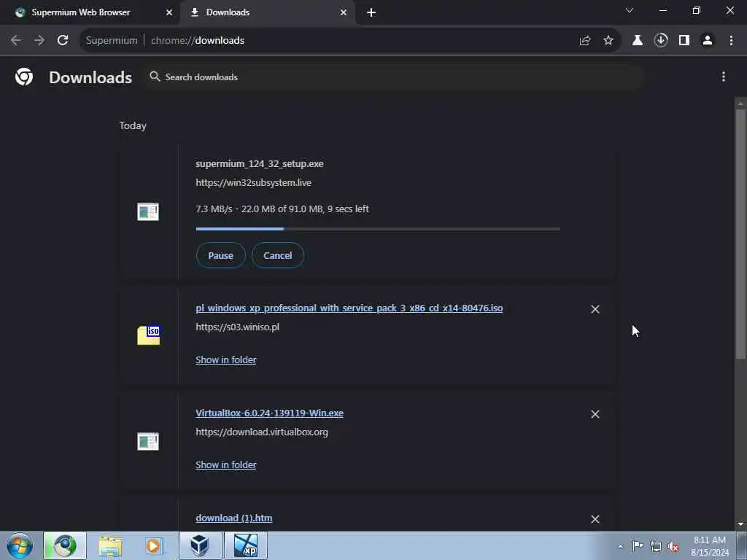Click the muted volume tray icon

click(x=673, y=547)
